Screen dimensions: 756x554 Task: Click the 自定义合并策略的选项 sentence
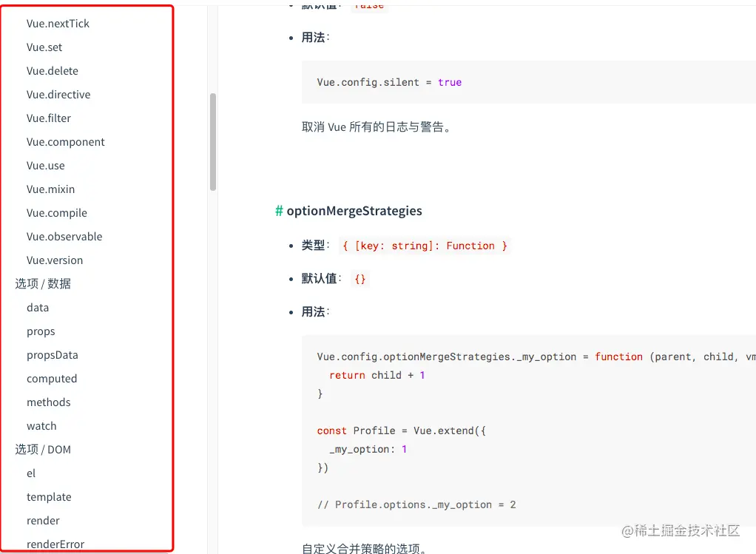(364, 549)
